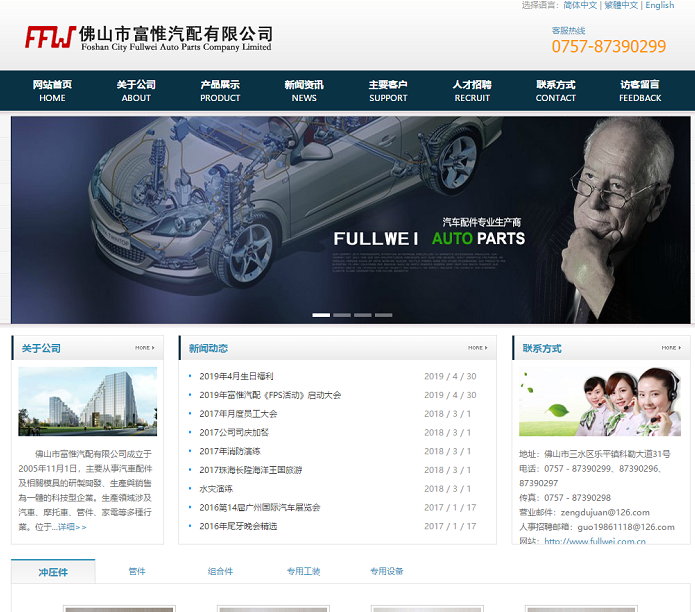Image resolution: width=695 pixels, height=612 pixels.
Task: Expand MORE in the 联系方式 panel
Action: click(670, 348)
